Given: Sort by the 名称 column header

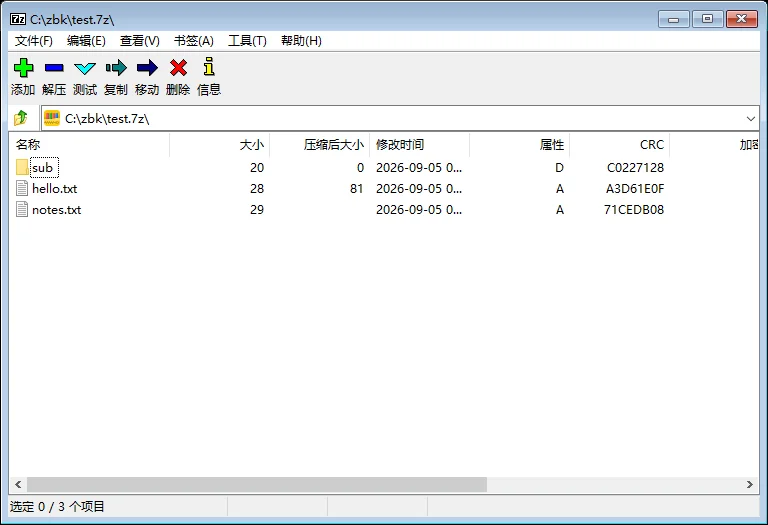Looking at the screenshot, I should coord(89,144).
